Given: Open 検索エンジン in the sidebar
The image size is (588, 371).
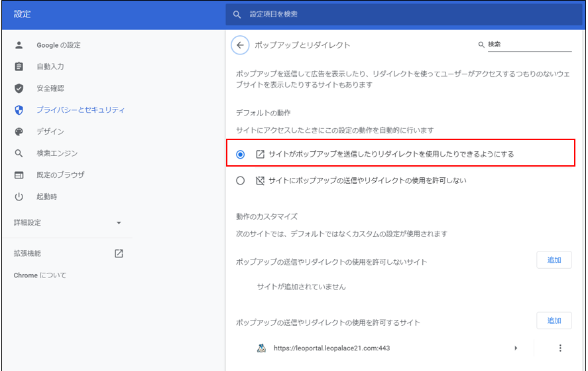Looking at the screenshot, I should 57,153.
